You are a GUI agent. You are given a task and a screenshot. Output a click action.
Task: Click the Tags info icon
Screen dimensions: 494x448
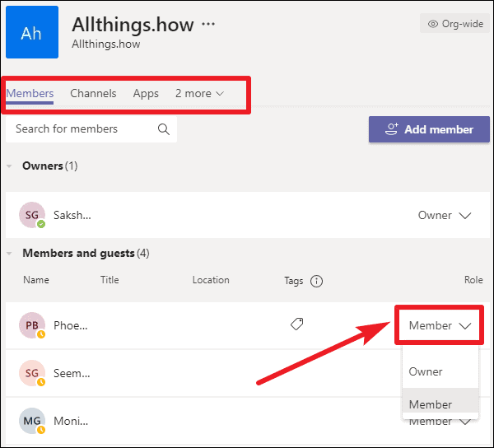tap(316, 281)
